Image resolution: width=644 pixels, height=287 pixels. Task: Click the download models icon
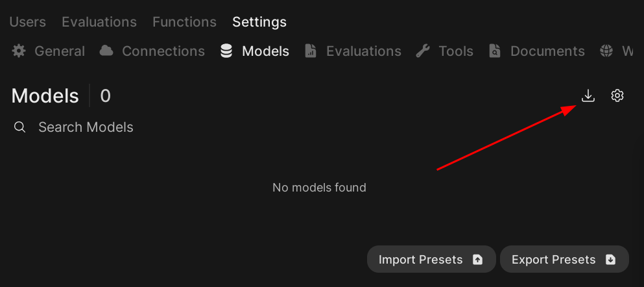coord(588,96)
